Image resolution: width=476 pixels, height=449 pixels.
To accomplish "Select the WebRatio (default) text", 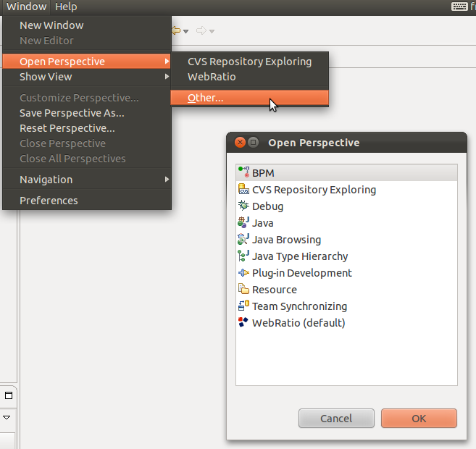I will (298, 323).
